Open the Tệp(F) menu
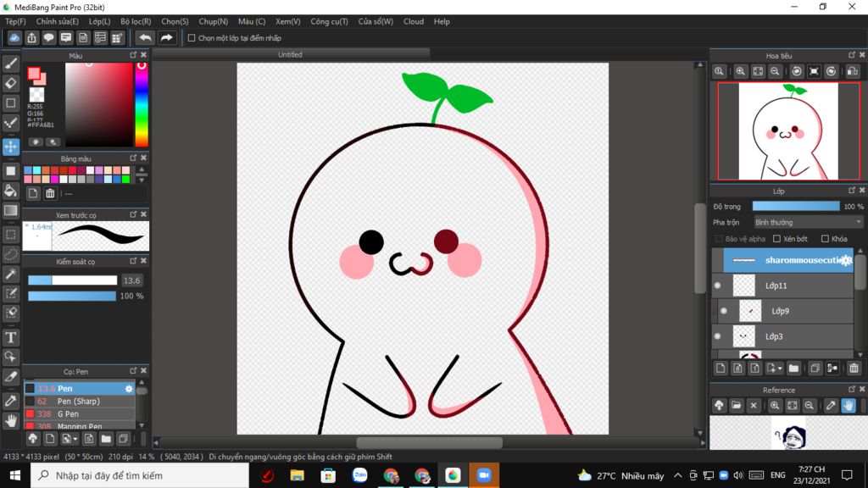 15,21
